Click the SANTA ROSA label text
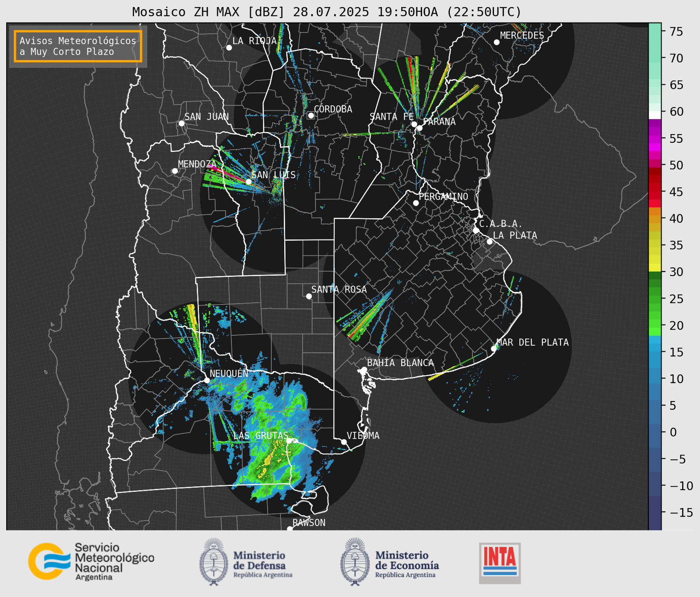This screenshot has height=597, width=700. click(339, 289)
